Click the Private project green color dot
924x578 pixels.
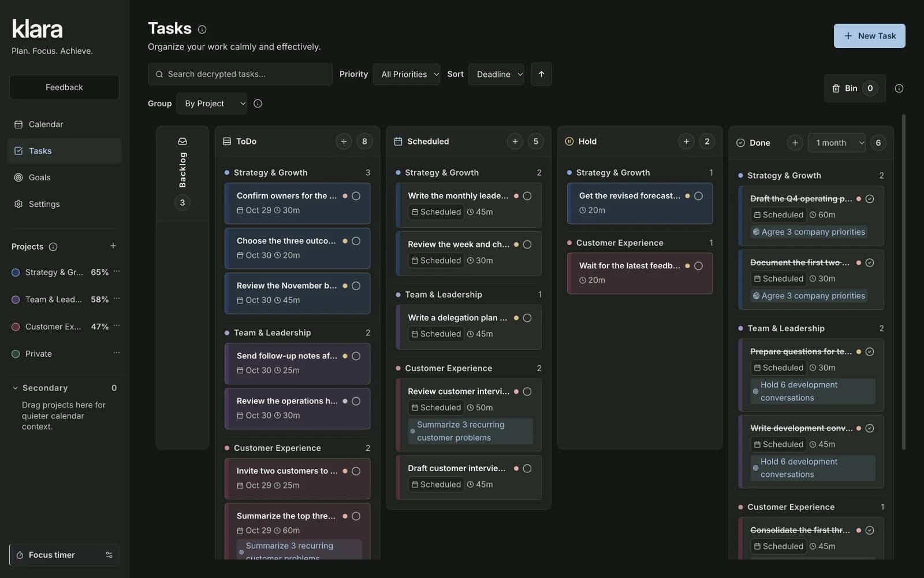pyautogui.click(x=16, y=354)
